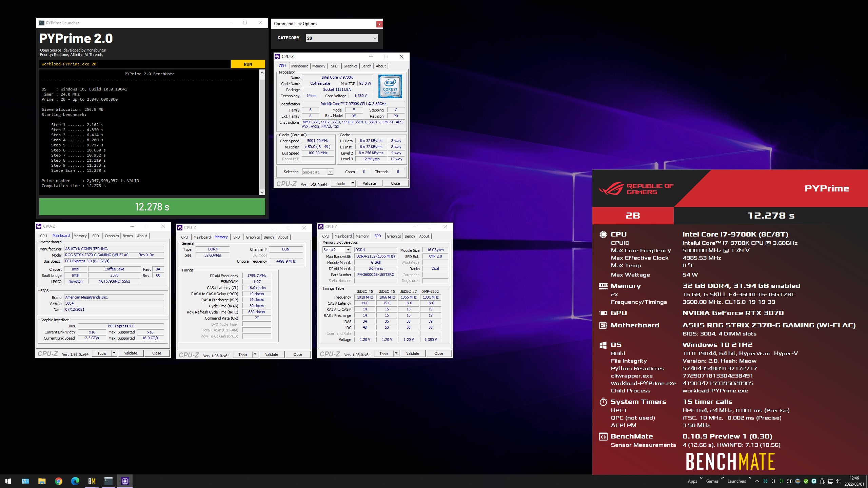Show hidden system tray icons

click(757, 481)
